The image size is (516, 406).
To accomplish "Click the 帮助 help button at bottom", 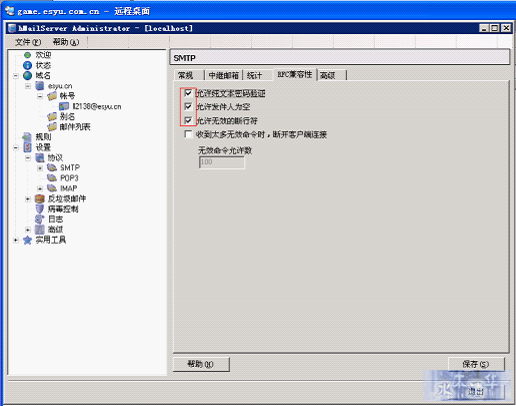I will coord(201,364).
